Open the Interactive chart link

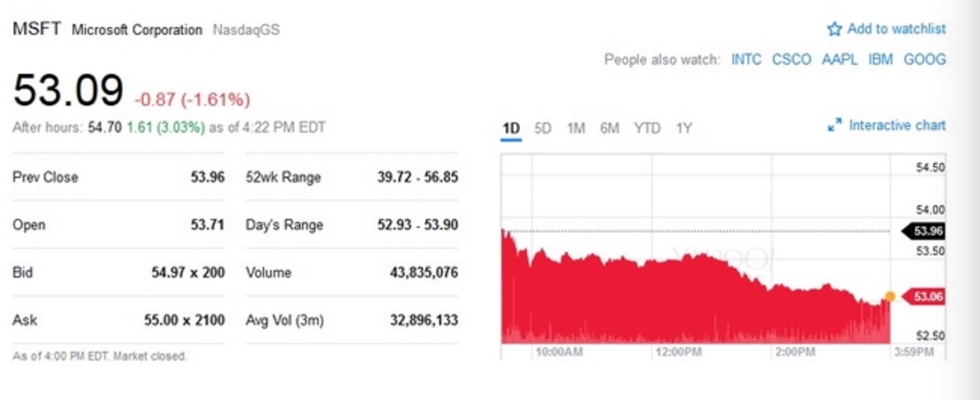[897, 126]
